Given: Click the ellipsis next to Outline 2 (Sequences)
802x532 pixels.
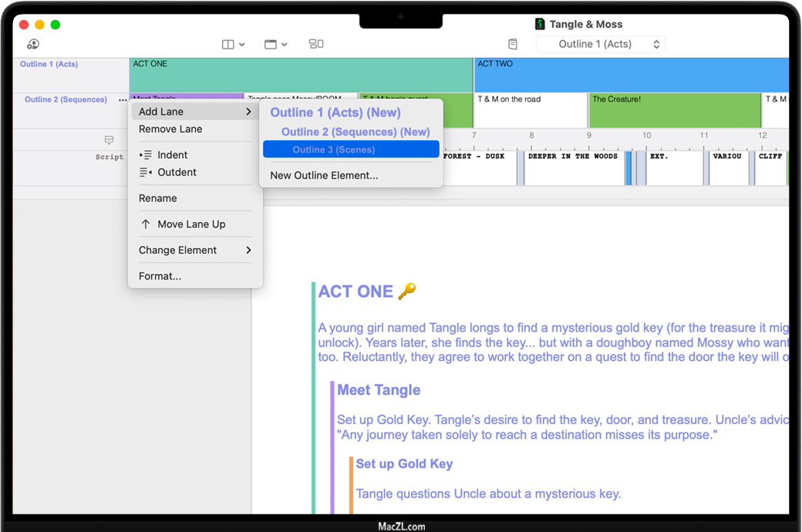Looking at the screenshot, I should pyautogui.click(x=122, y=100).
